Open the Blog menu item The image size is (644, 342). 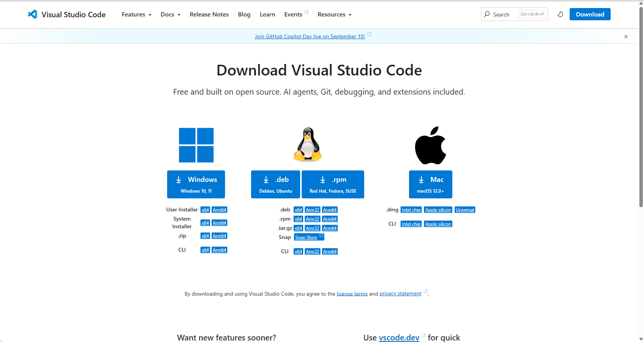click(x=244, y=15)
